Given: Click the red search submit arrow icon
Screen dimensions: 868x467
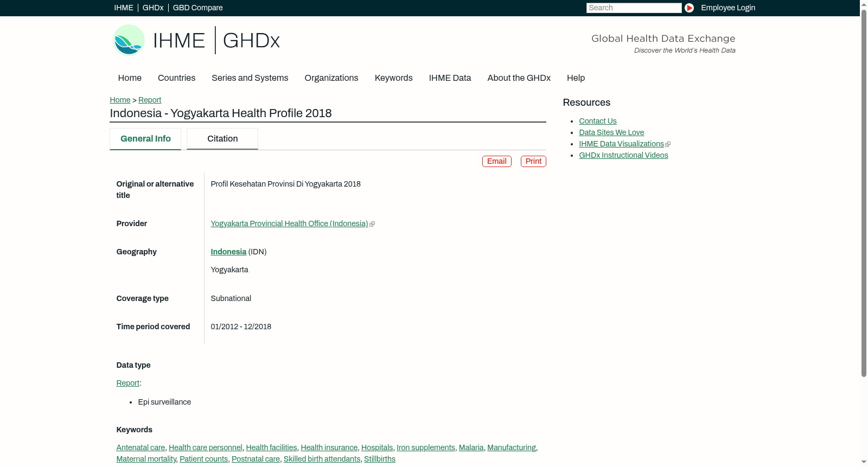Looking at the screenshot, I should (689, 8).
